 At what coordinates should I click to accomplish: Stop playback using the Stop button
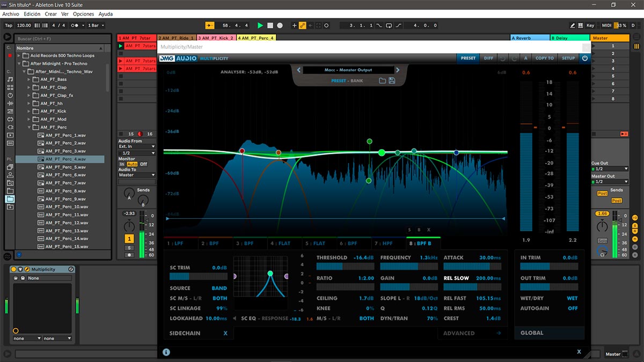point(270,25)
